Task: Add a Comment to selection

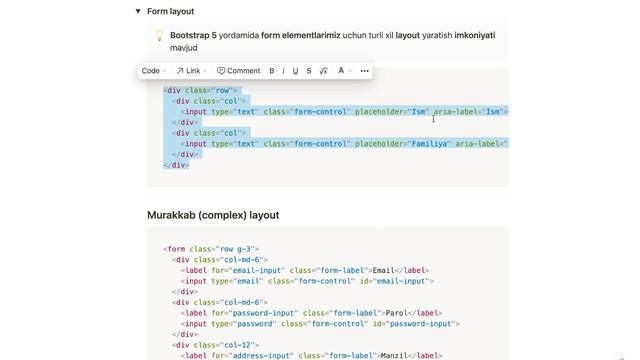Action: pyautogui.click(x=238, y=71)
